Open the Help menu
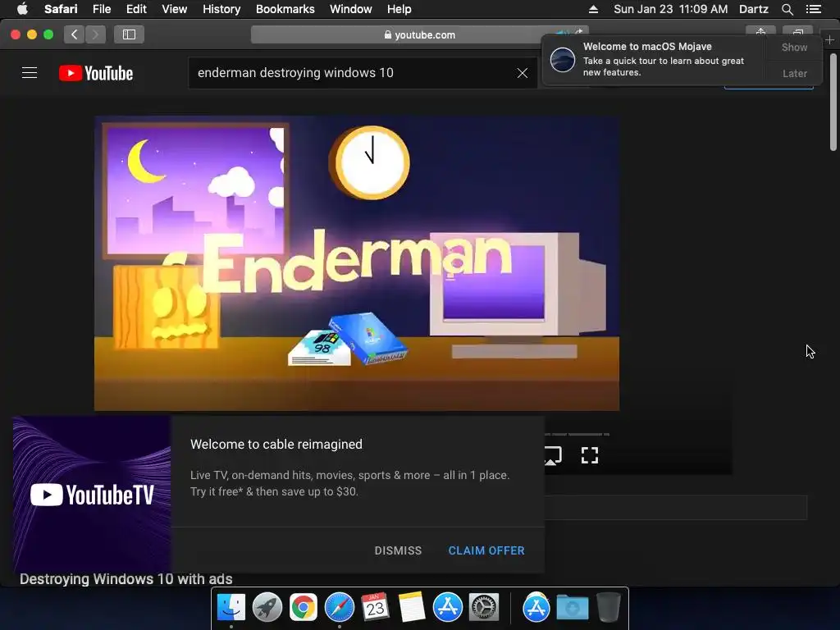Viewport: 840px width, 630px height. point(399,9)
